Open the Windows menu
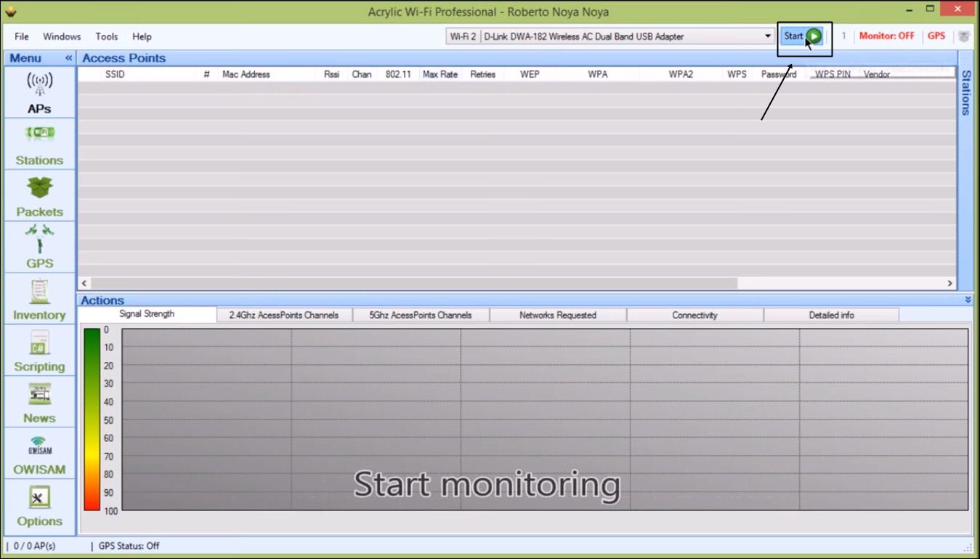This screenshot has width=980, height=559. (x=62, y=36)
